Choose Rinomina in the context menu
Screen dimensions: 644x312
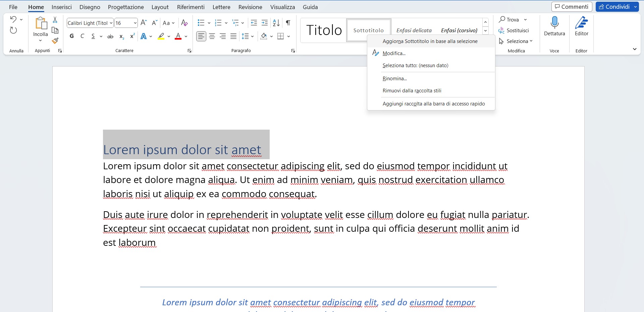[x=394, y=78]
